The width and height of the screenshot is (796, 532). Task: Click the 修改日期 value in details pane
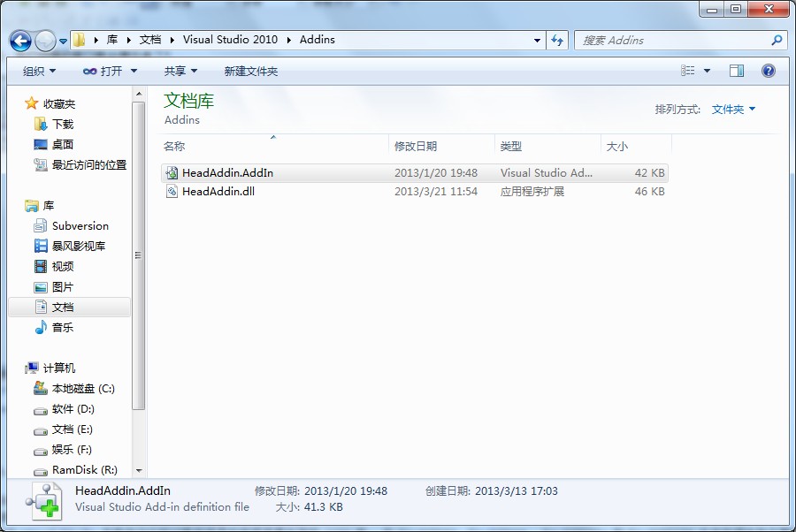(x=346, y=491)
